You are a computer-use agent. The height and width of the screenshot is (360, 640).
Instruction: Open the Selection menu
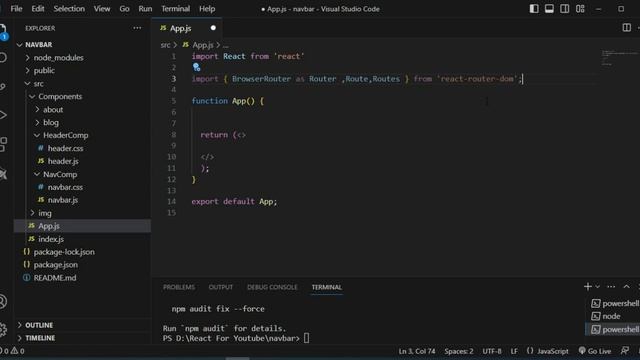69,9
